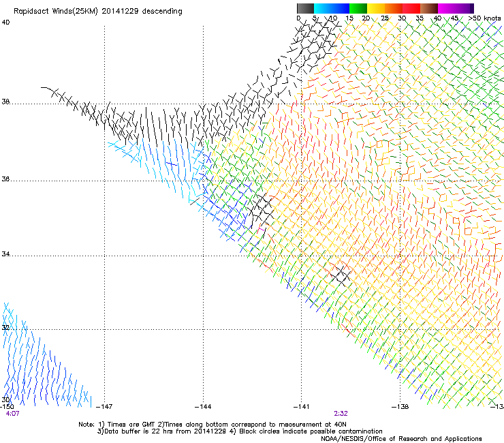This screenshot has height=443, width=504.
Task: Pick the brown 35–40 knots legend swatch
Action: click(429, 8)
